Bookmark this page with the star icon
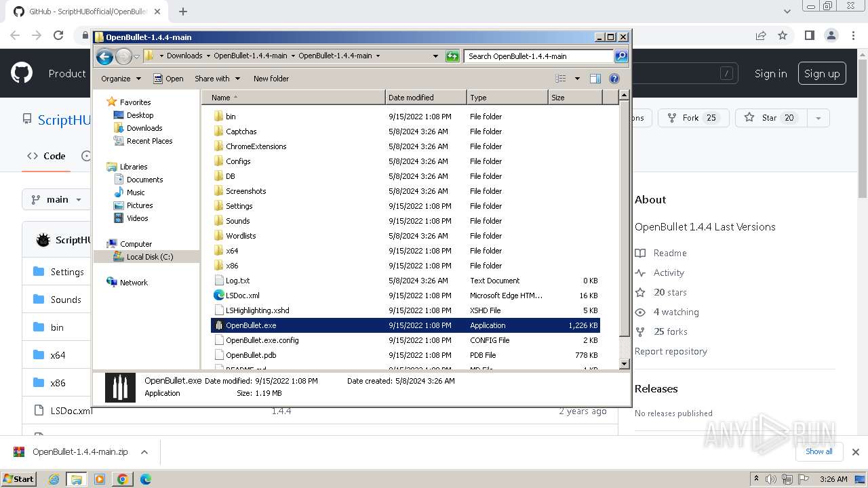 783,35
